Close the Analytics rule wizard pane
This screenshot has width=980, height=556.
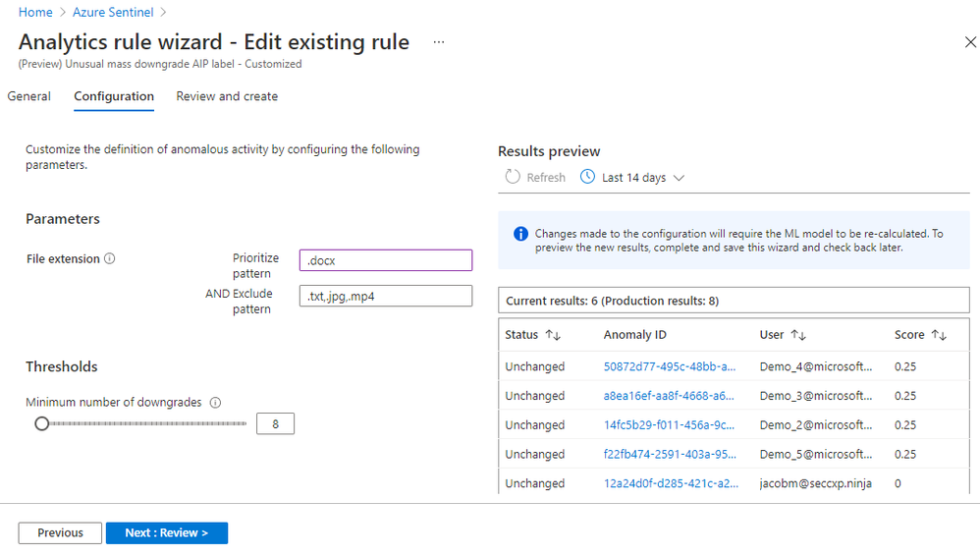[970, 42]
